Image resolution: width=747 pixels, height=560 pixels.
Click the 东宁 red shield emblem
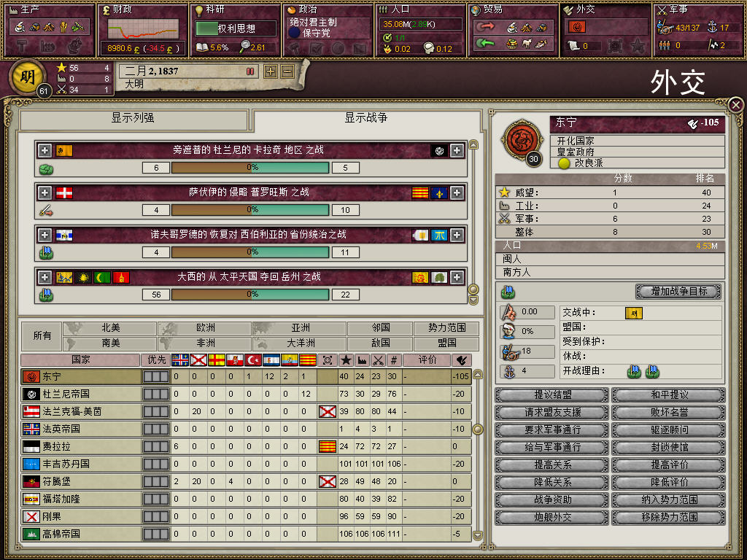(522, 140)
